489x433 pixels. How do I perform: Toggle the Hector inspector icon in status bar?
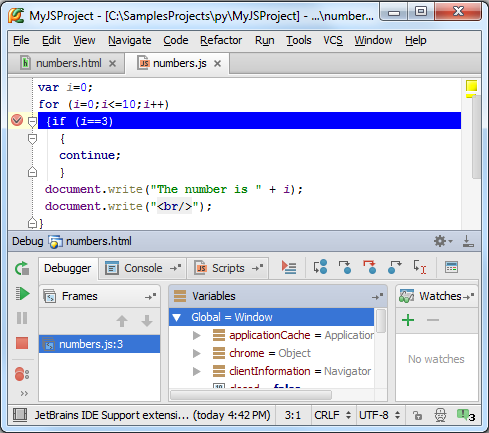click(x=440, y=415)
